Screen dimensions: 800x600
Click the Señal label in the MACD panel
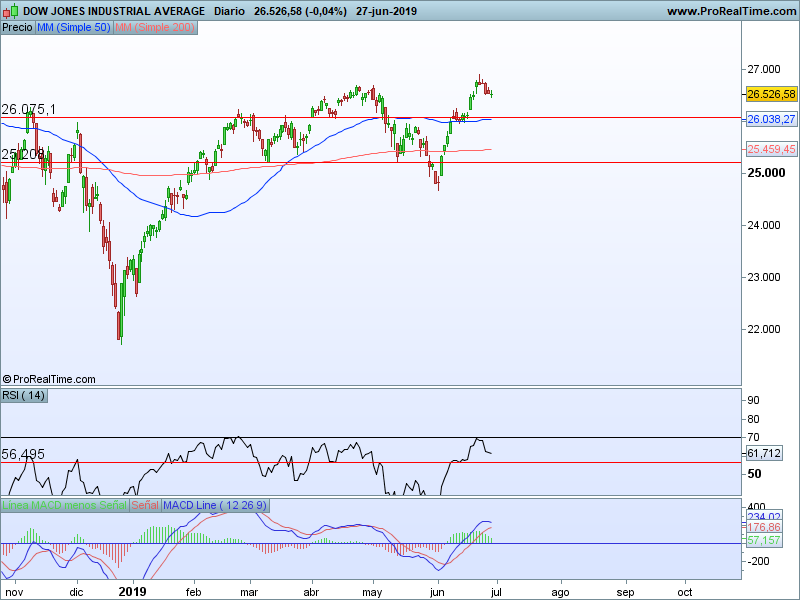click(145, 505)
